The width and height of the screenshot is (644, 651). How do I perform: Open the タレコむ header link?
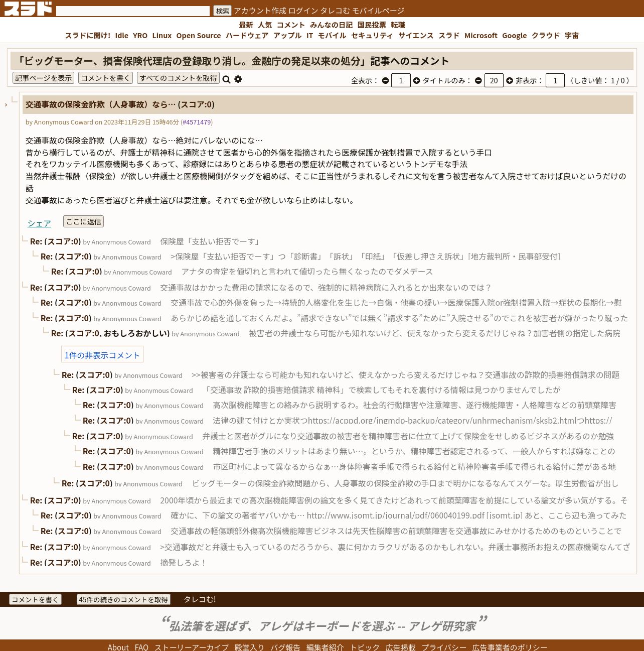335,11
